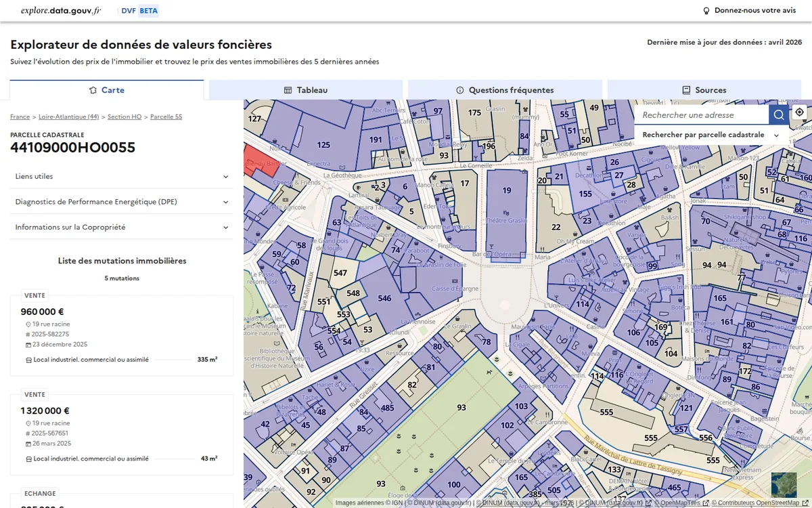Click the DVF BETA badge
Screen dimensions: 812x508
139,11
